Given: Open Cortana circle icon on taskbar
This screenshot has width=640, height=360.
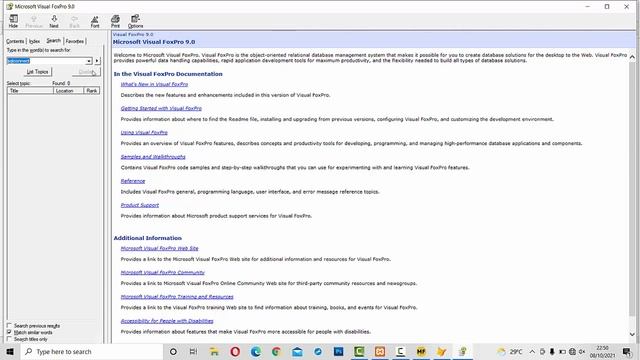Looking at the screenshot, I should tap(173, 351).
